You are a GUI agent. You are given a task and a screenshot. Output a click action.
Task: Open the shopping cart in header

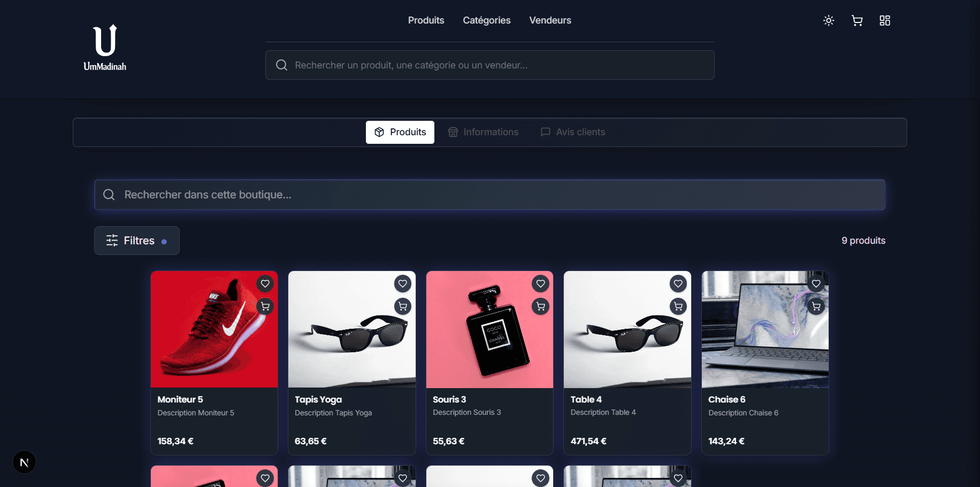point(857,20)
